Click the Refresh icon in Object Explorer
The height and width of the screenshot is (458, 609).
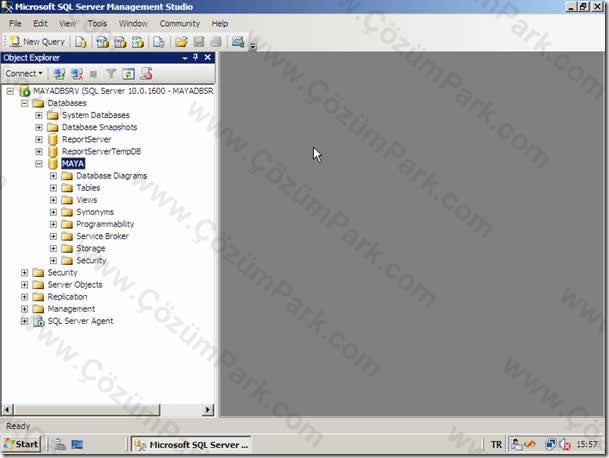tap(129, 73)
